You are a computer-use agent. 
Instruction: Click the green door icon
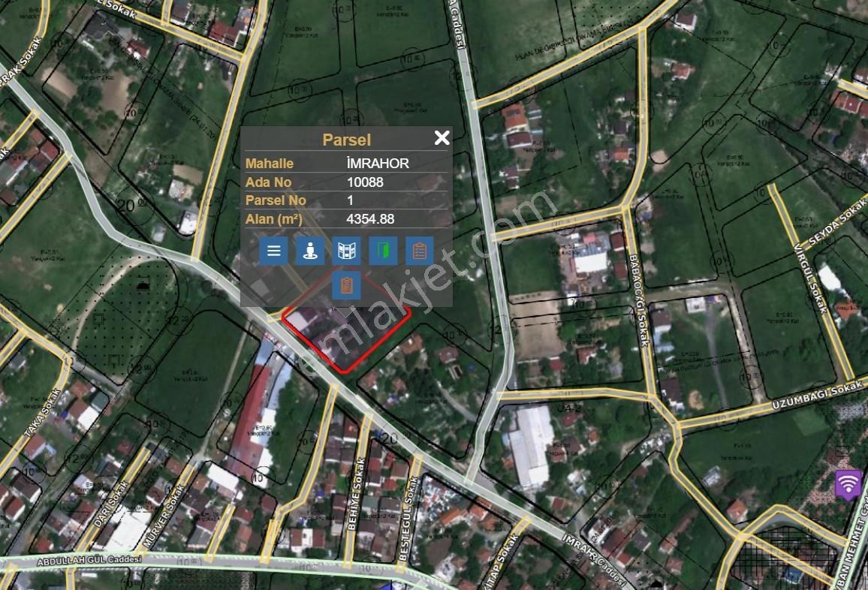coord(383,251)
